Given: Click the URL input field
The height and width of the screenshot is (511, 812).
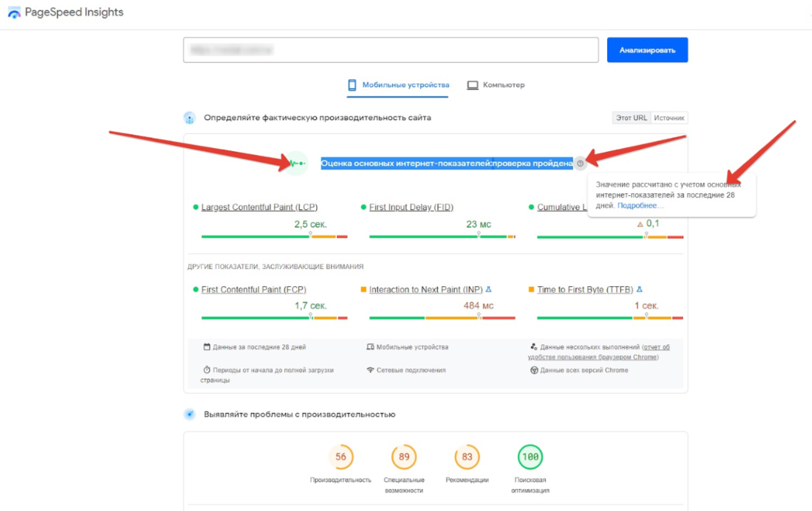Looking at the screenshot, I should coord(390,50).
